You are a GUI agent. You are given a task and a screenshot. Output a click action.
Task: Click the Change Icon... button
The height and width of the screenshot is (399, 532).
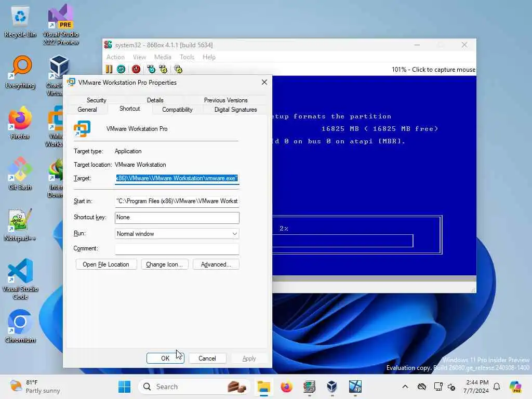(164, 264)
